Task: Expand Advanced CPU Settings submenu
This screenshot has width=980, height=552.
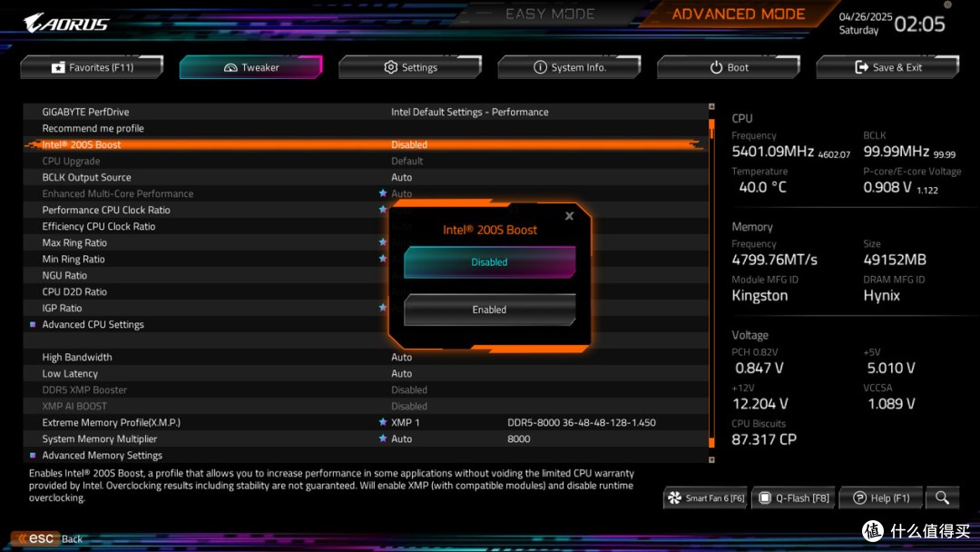Action: tap(93, 324)
